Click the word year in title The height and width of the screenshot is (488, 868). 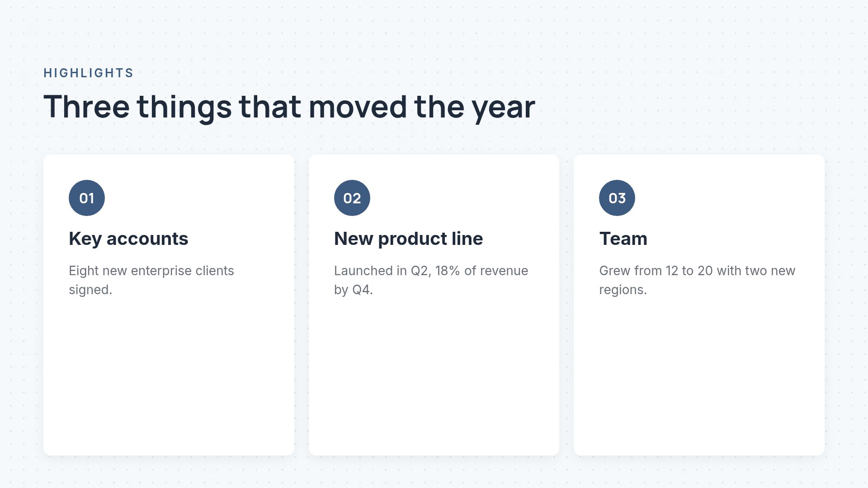[503, 108]
